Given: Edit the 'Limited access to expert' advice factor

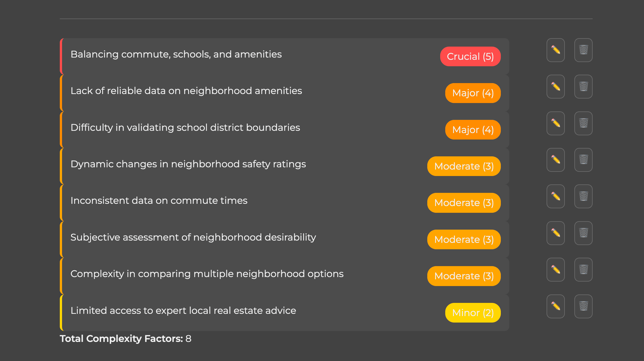Looking at the screenshot, I should click(x=556, y=306).
